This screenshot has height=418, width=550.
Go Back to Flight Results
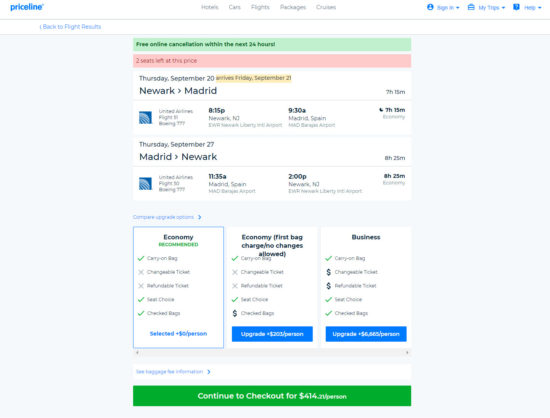click(x=70, y=27)
